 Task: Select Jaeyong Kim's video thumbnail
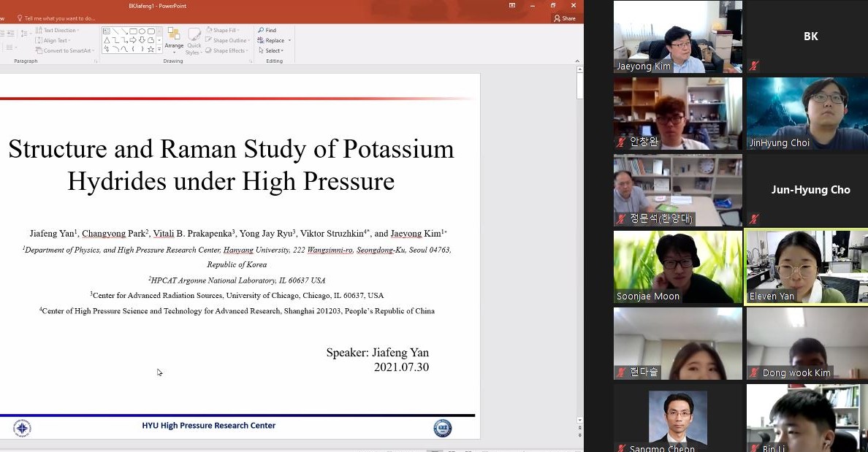[x=677, y=37]
